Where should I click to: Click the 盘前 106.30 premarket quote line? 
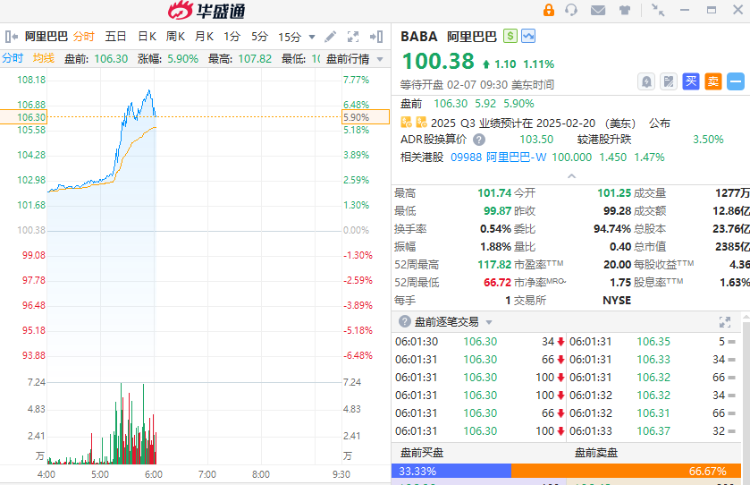click(467, 103)
